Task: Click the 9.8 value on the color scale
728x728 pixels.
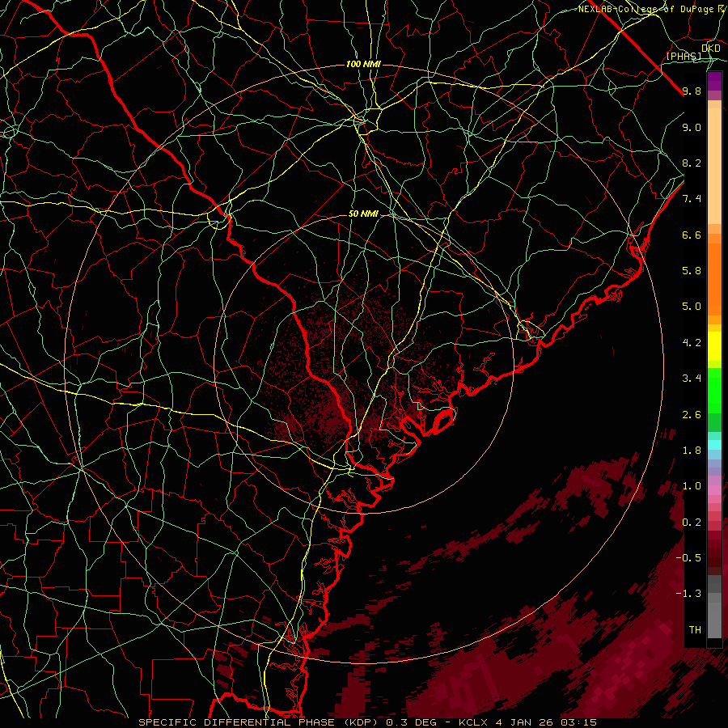Action: (x=692, y=91)
